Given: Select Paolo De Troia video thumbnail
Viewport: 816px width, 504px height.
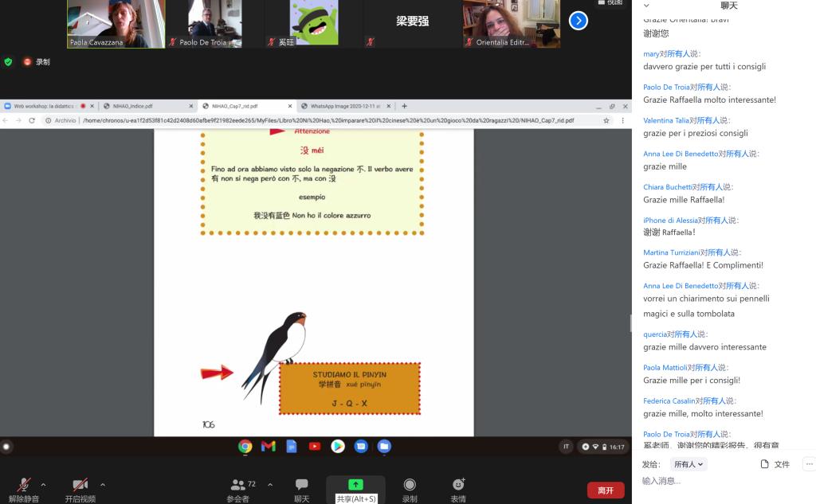Looking at the screenshot, I should [215, 24].
